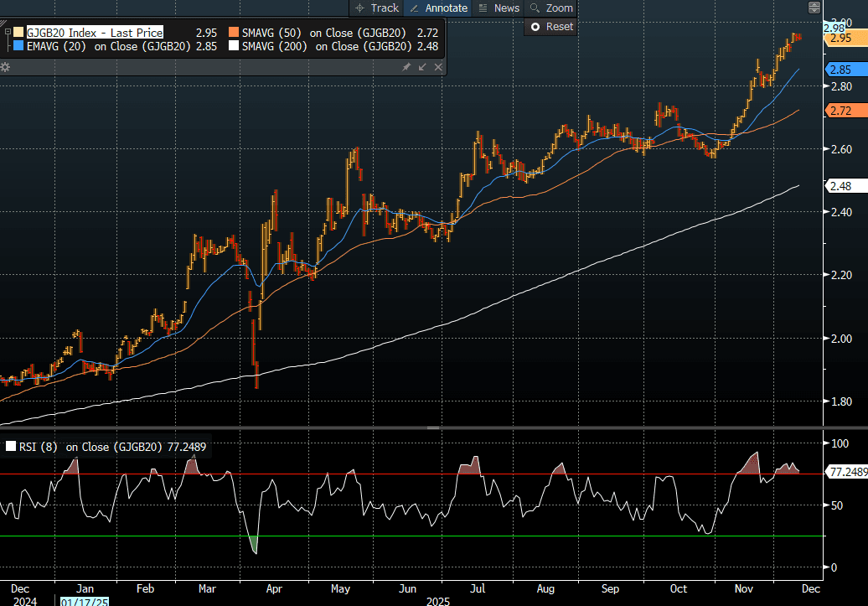The width and height of the screenshot is (868, 606).
Task: Click the News list icon
Action: pos(483,8)
